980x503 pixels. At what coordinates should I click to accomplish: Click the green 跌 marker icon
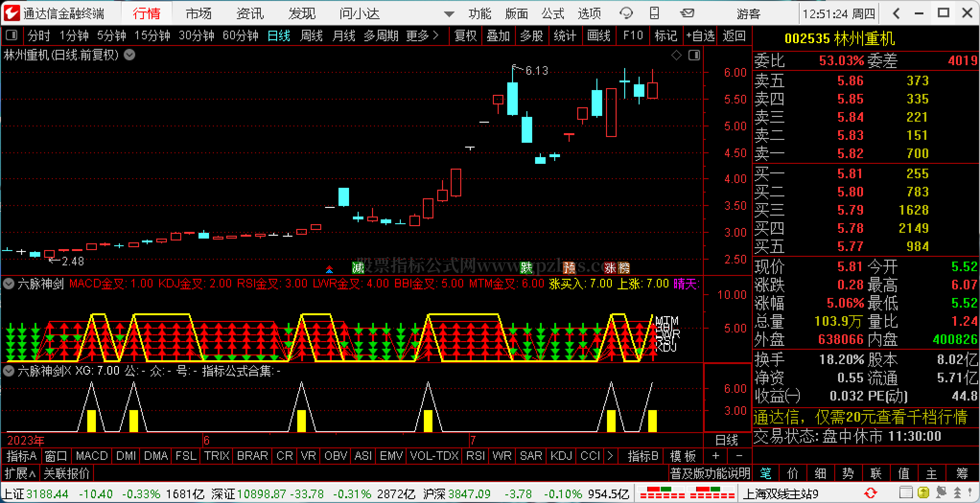526,267
